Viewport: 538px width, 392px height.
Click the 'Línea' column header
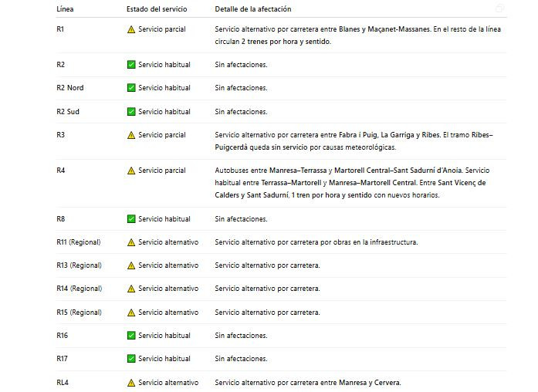point(66,9)
